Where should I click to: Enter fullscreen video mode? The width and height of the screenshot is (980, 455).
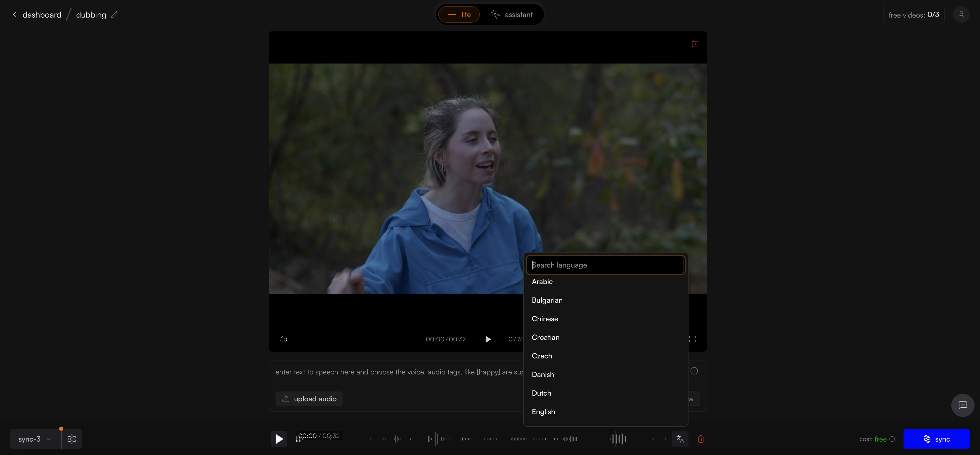pos(692,339)
